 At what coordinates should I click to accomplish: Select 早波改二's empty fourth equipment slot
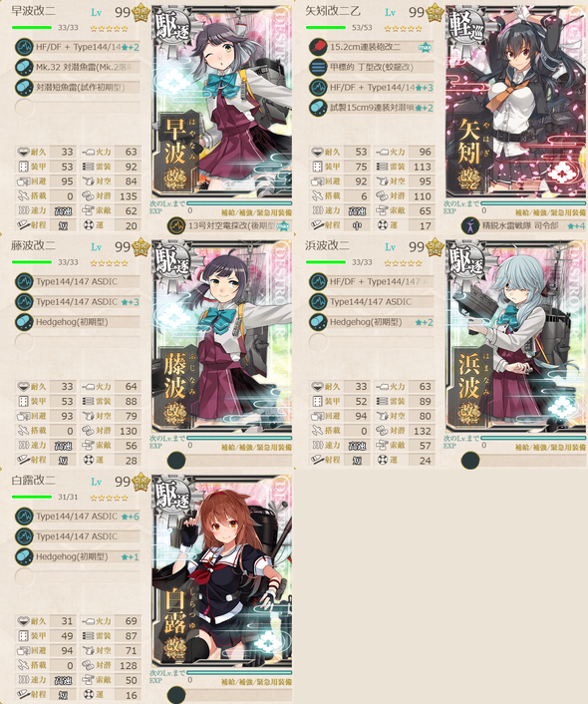77,108
